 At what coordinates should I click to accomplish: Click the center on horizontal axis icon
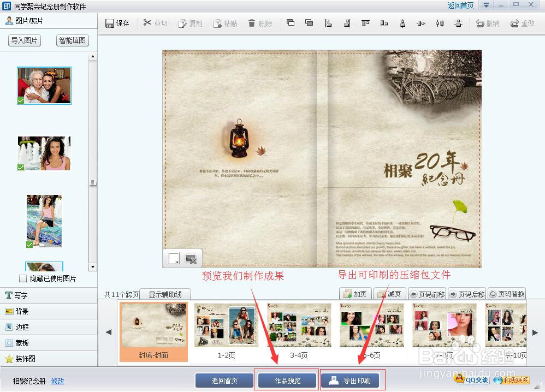(x=421, y=23)
